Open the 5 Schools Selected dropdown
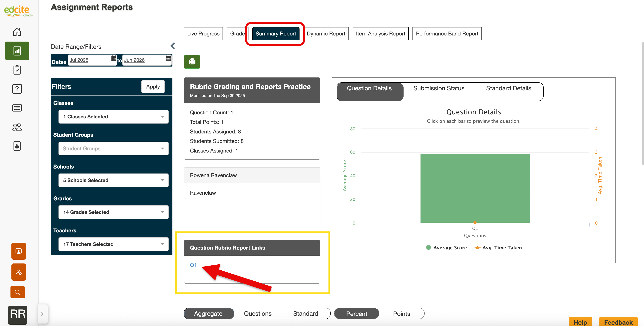644x326 pixels. pyautogui.click(x=113, y=180)
